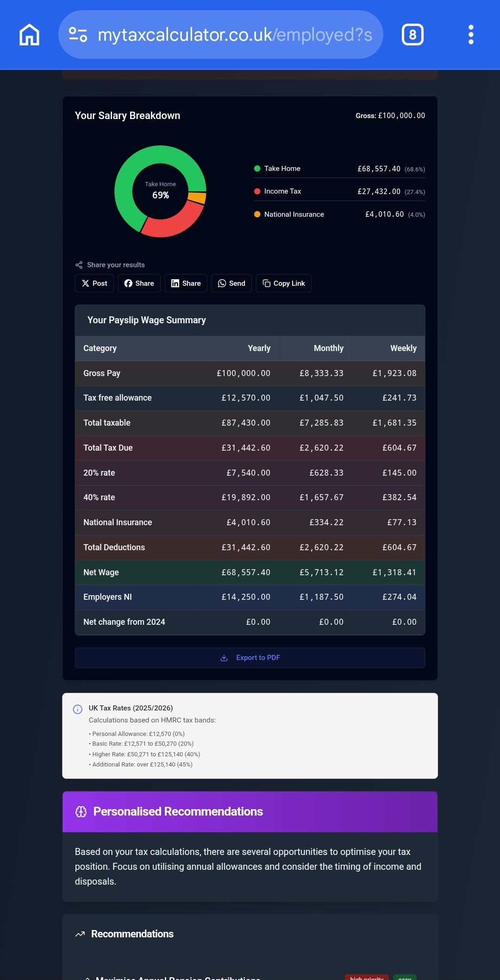Share results on LinkedIn
The image size is (500, 980).
(186, 283)
